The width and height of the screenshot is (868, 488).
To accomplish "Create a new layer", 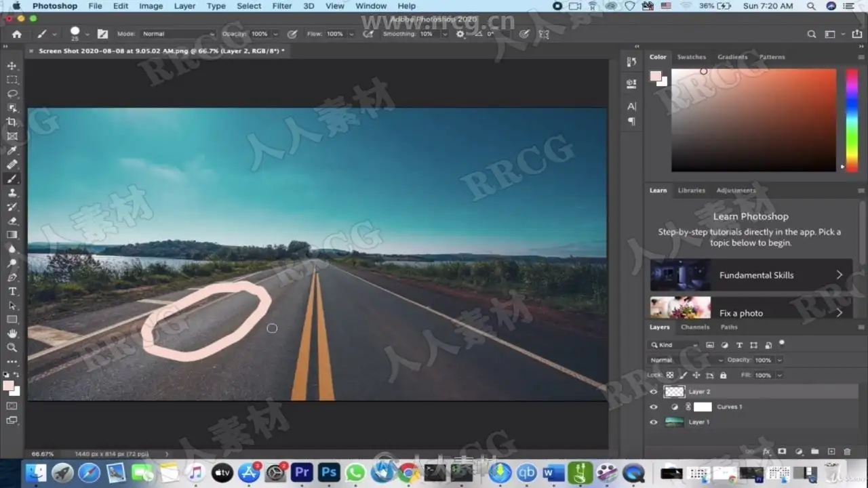I will [x=831, y=451].
